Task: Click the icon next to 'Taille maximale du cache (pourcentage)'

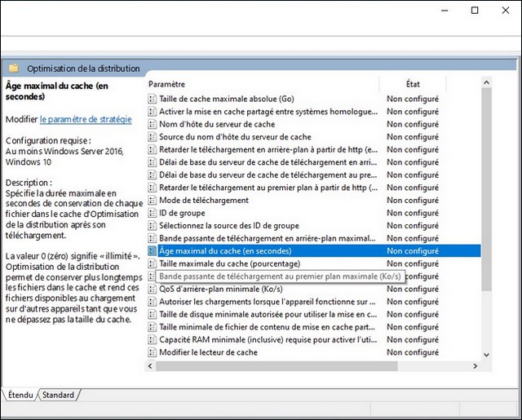Action: click(152, 264)
